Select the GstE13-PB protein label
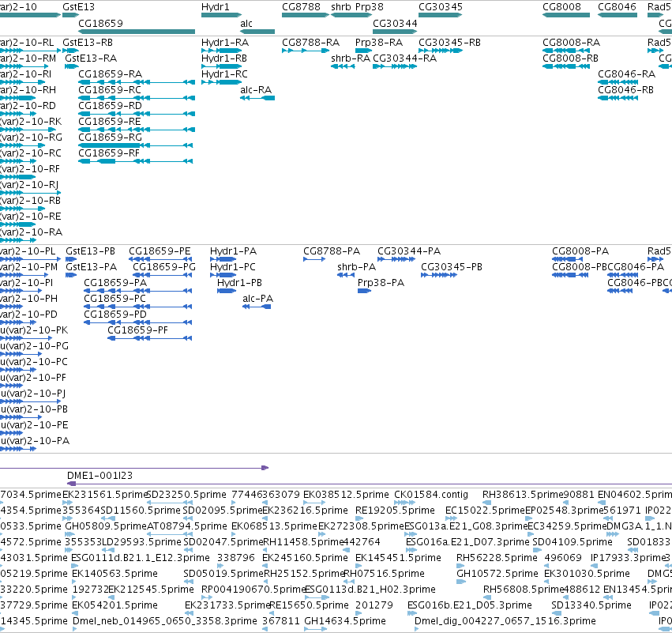 [x=91, y=251]
